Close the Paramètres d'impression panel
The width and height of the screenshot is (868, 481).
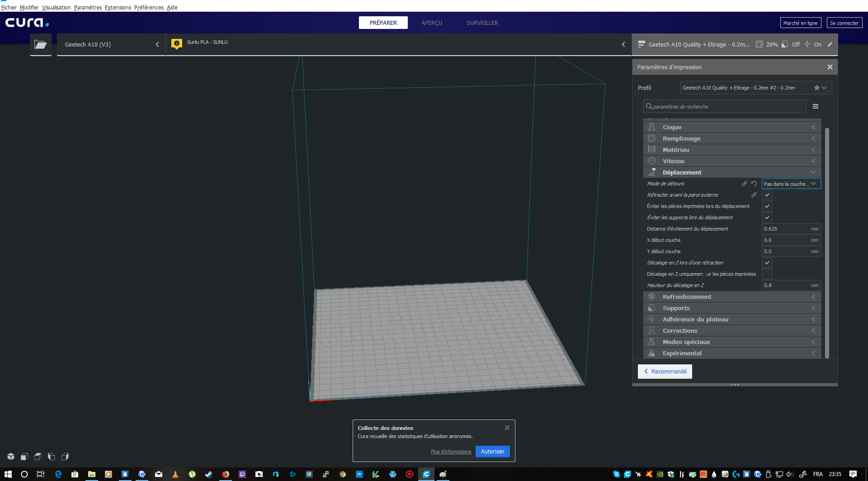830,67
